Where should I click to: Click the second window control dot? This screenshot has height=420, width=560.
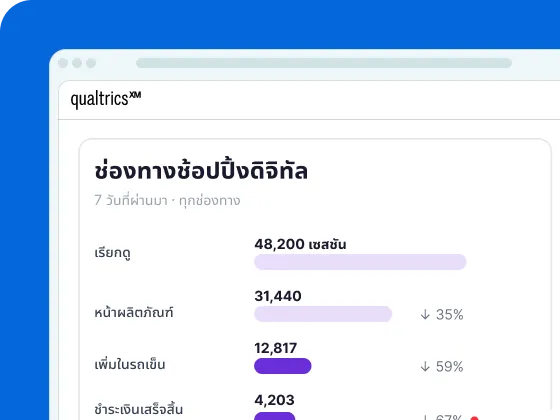[77, 63]
